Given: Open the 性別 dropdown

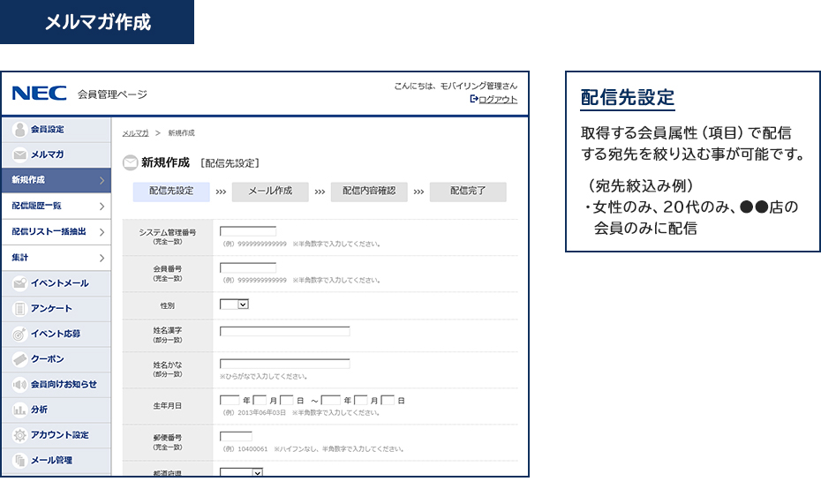Looking at the screenshot, I should [234, 305].
